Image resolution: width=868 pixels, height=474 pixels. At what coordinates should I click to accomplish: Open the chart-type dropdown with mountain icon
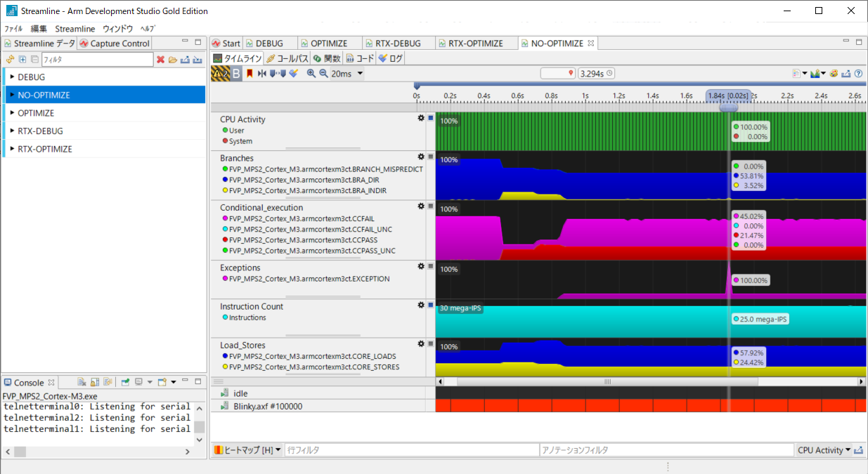click(819, 74)
